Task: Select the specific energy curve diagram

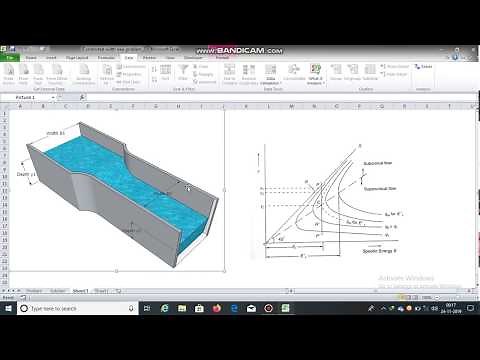Action: point(328,202)
